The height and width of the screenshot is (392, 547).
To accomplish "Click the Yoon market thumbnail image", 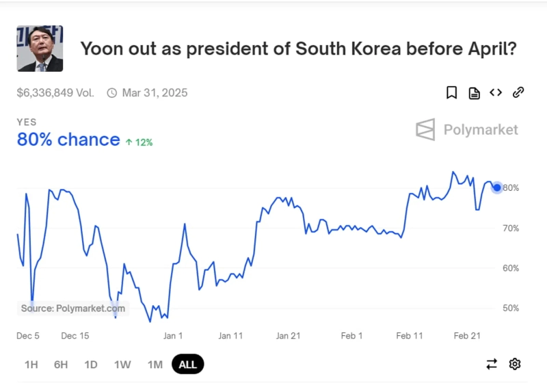I will pyautogui.click(x=40, y=49).
